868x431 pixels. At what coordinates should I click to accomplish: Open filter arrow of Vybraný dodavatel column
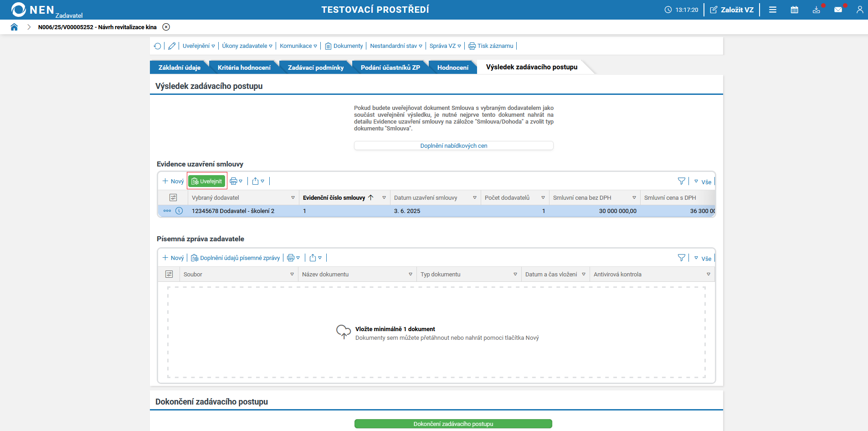pos(293,197)
